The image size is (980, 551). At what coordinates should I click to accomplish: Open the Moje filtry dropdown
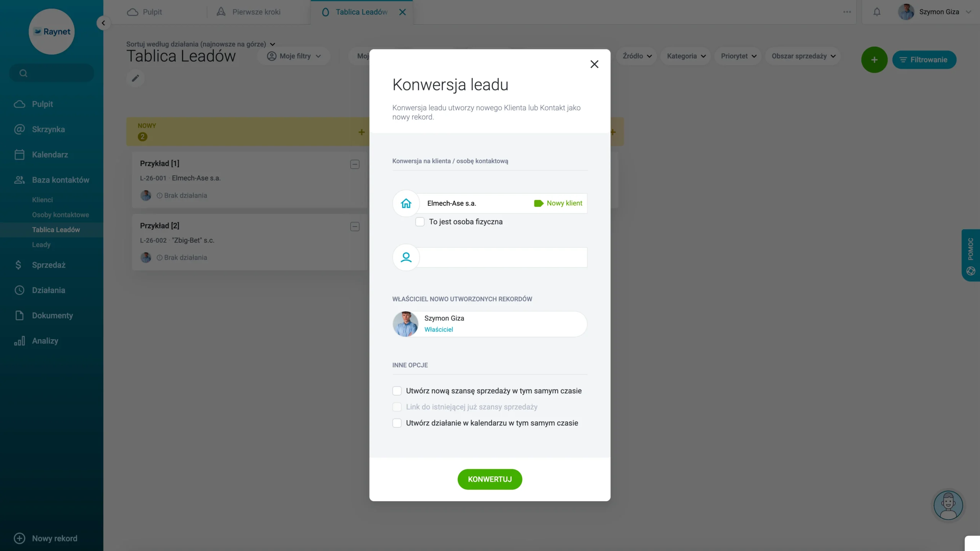click(294, 56)
